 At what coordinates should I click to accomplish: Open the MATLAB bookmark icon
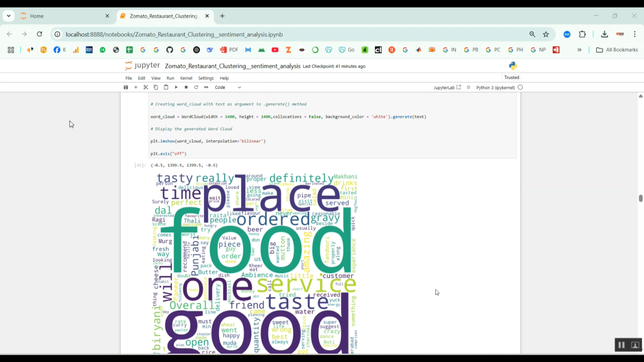pyautogui.click(x=419, y=50)
